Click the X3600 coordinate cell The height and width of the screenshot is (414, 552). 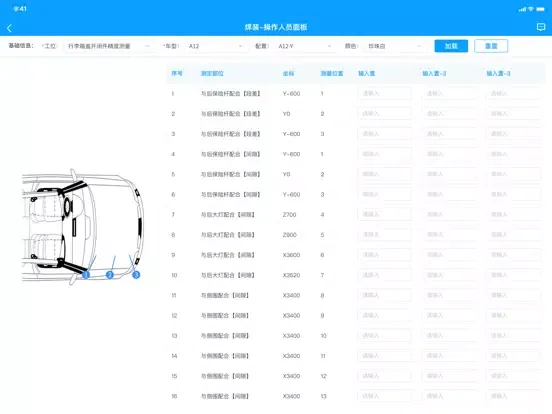coord(291,255)
